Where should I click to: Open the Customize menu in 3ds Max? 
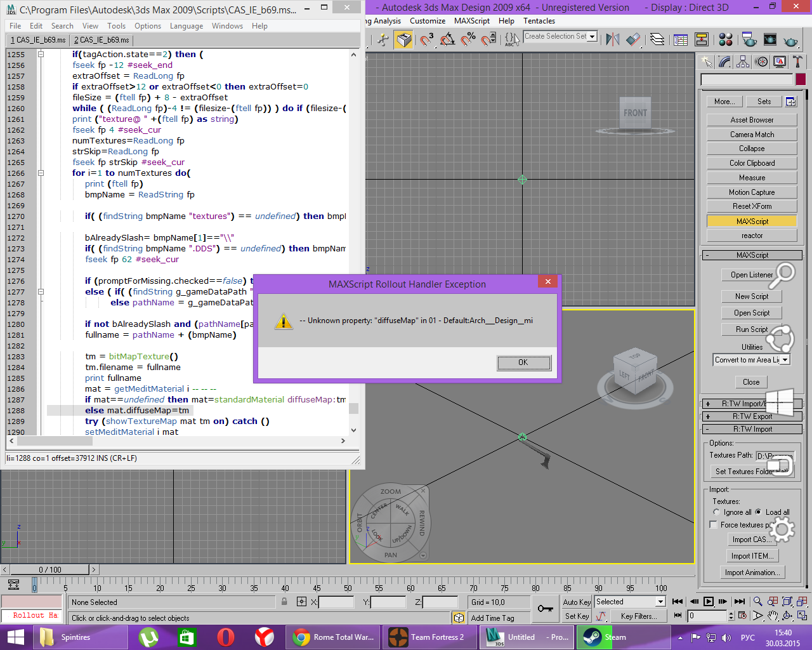pos(428,21)
